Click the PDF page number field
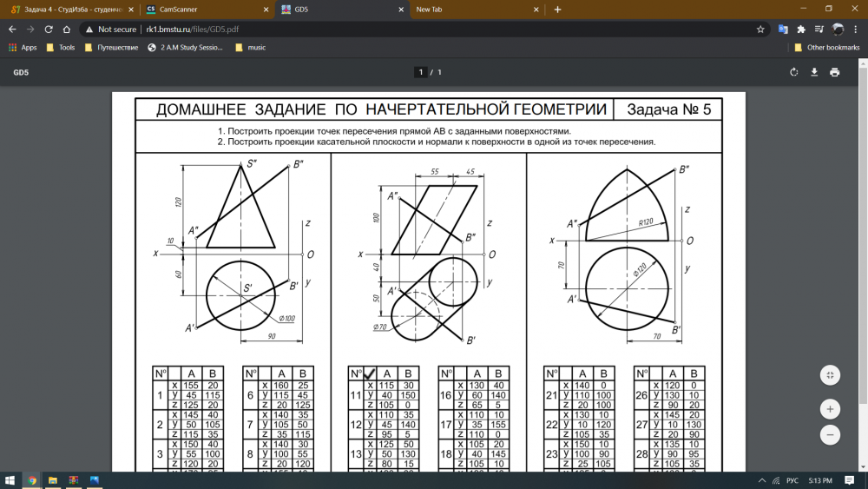 (x=421, y=72)
